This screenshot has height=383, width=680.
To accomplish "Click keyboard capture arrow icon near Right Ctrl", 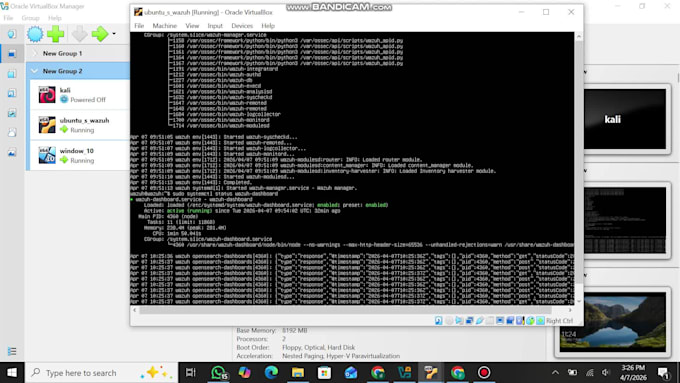I will click(540, 321).
